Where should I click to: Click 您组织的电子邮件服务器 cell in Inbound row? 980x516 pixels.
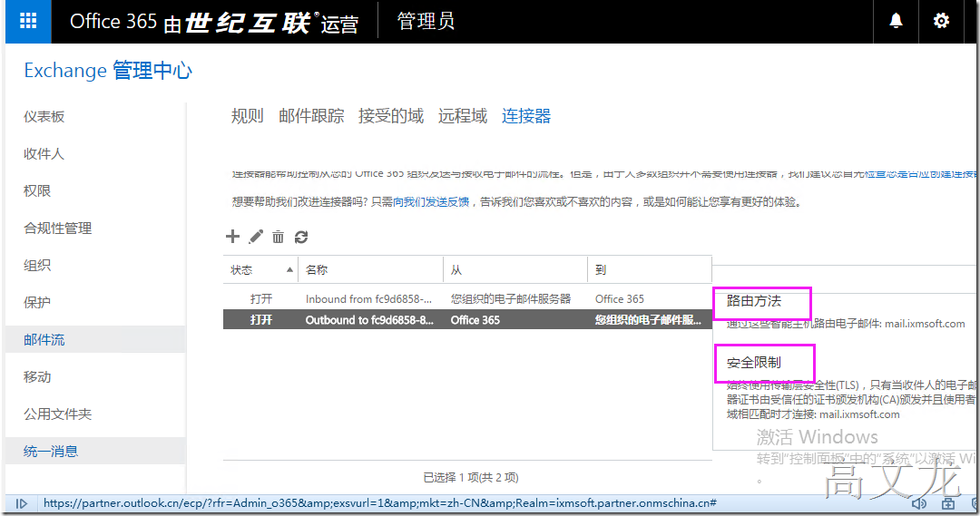(511, 298)
